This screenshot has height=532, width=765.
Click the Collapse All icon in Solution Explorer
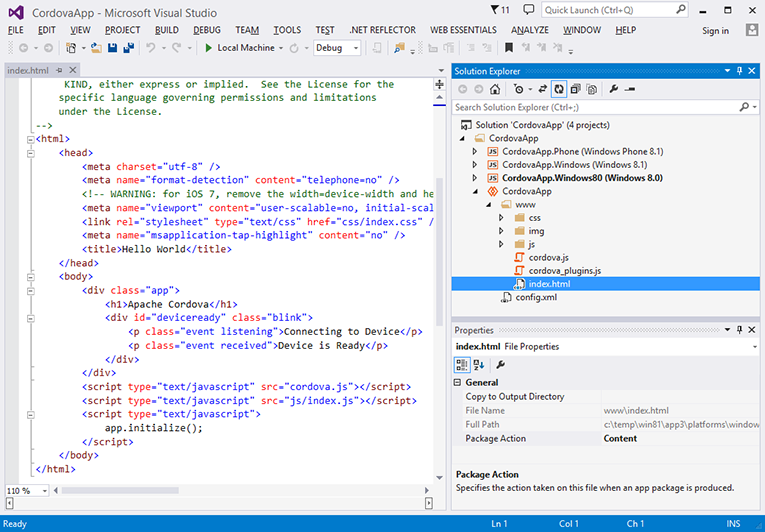pos(576,89)
